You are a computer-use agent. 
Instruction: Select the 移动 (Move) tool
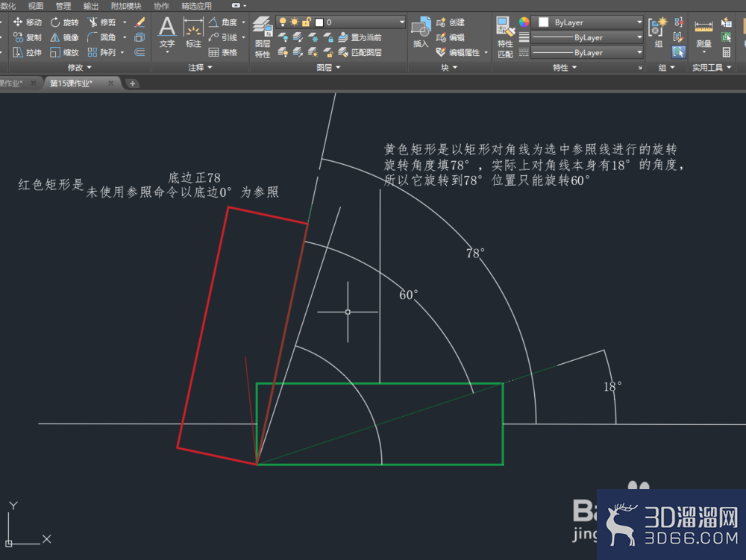click(27, 22)
